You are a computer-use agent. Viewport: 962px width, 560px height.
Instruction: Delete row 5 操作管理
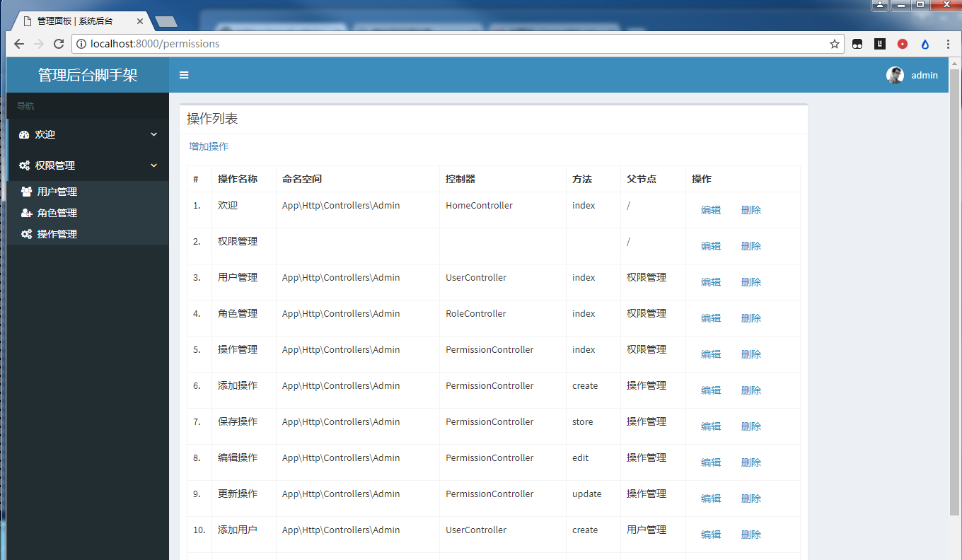pyautogui.click(x=751, y=354)
